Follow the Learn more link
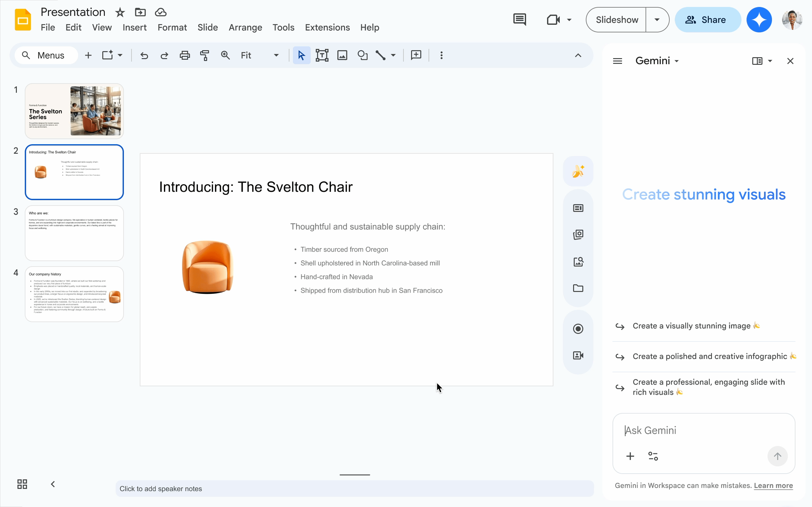The width and height of the screenshot is (812, 507). 773,485
